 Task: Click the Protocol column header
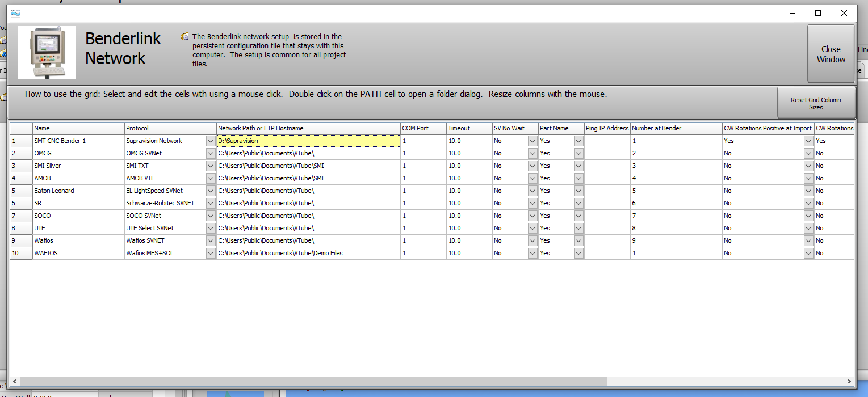coord(170,128)
